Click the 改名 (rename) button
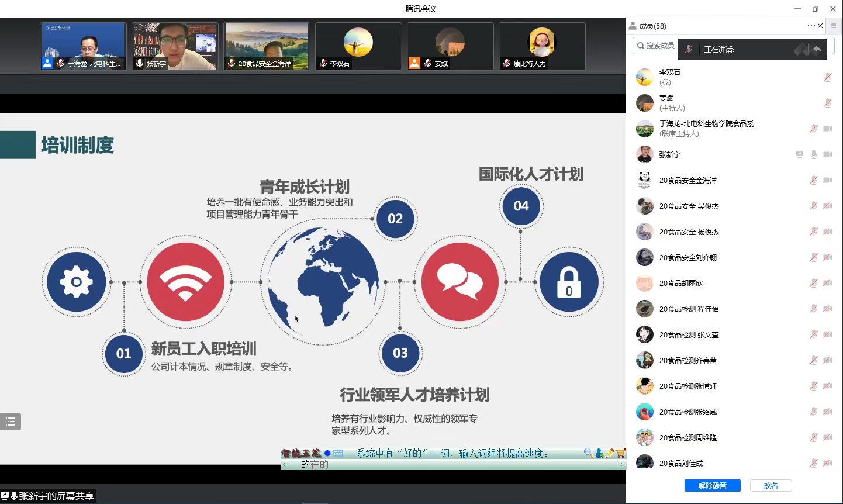 tap(771, 486)
